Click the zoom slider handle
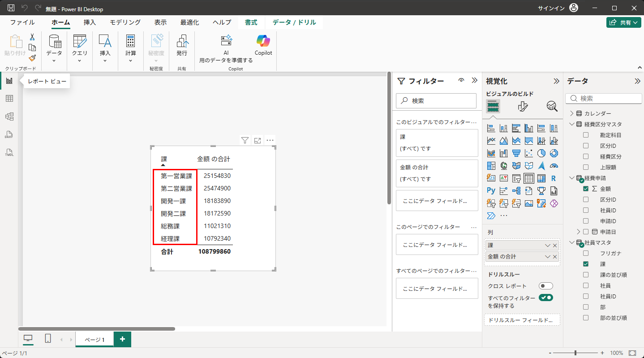Screen dimensions: 644x358 coord(575,353)
